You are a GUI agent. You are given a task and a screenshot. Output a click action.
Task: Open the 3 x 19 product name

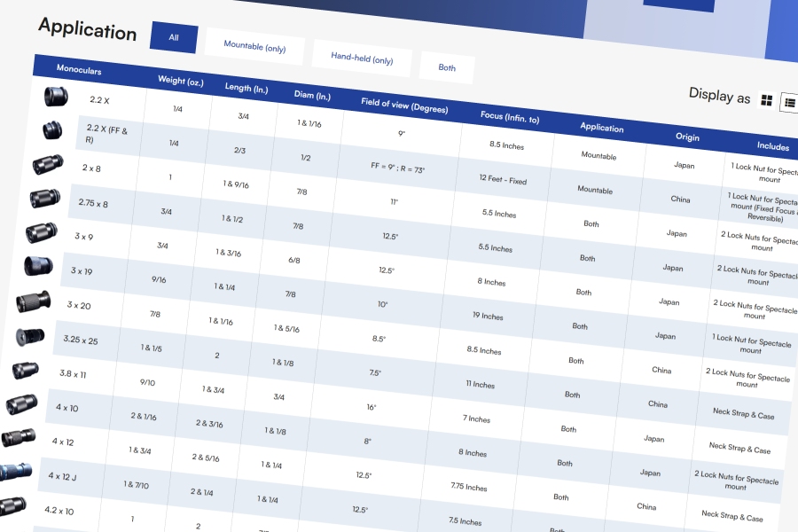coord(82,271)
